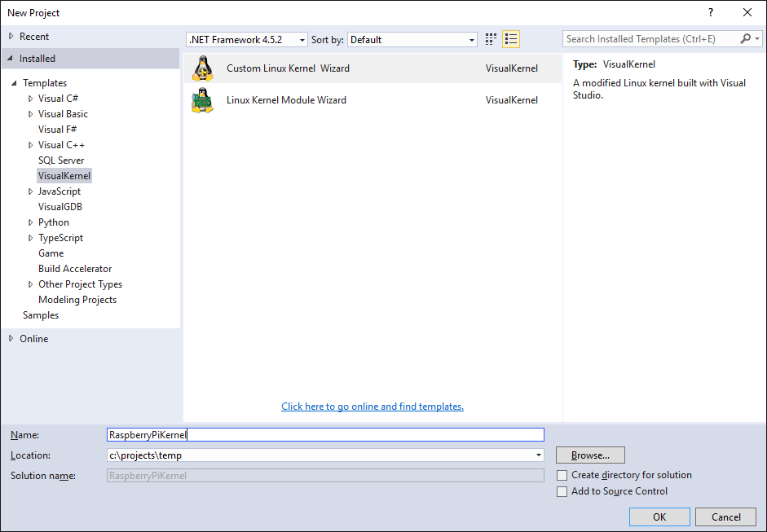This screenshot has height=532, width=767.
Task: Enable Add to Source Control
Action: 562,491
